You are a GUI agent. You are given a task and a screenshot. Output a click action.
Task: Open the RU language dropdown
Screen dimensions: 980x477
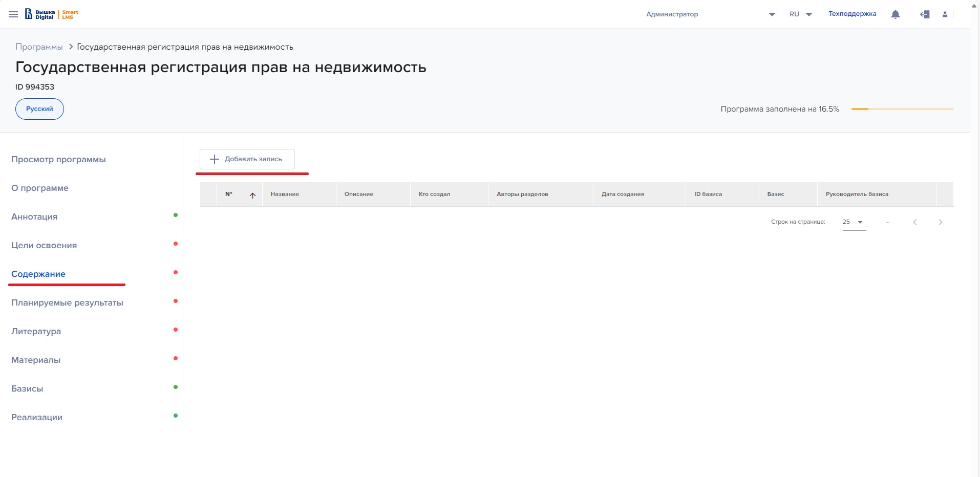click(801, 14)
